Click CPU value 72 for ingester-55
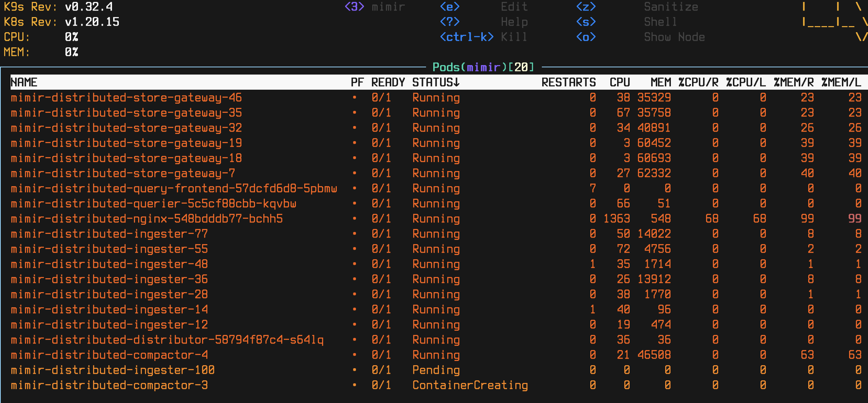Viewport: 868px width, 403px height. coord(623,249)
